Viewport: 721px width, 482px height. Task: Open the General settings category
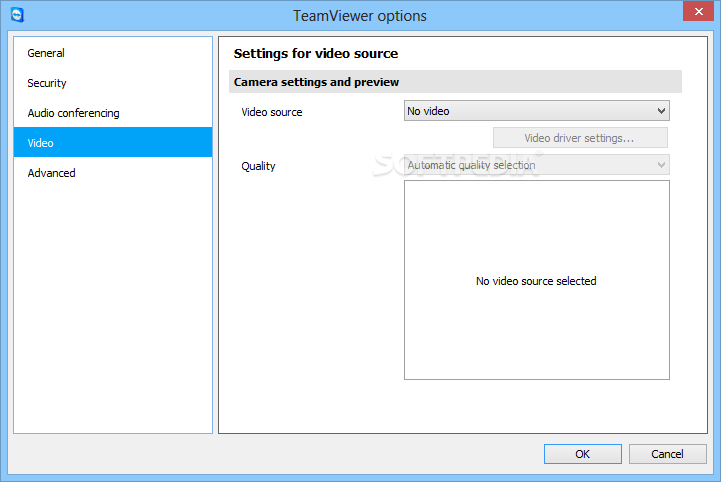click(113, 53)
